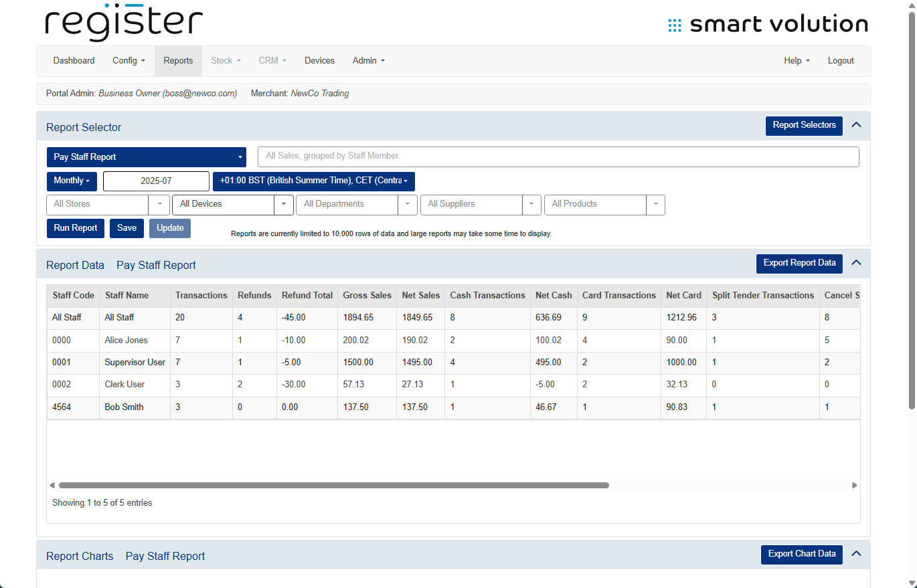
Task: Click the Portal Admin Business Owner text
Action: tap(141, 94)
